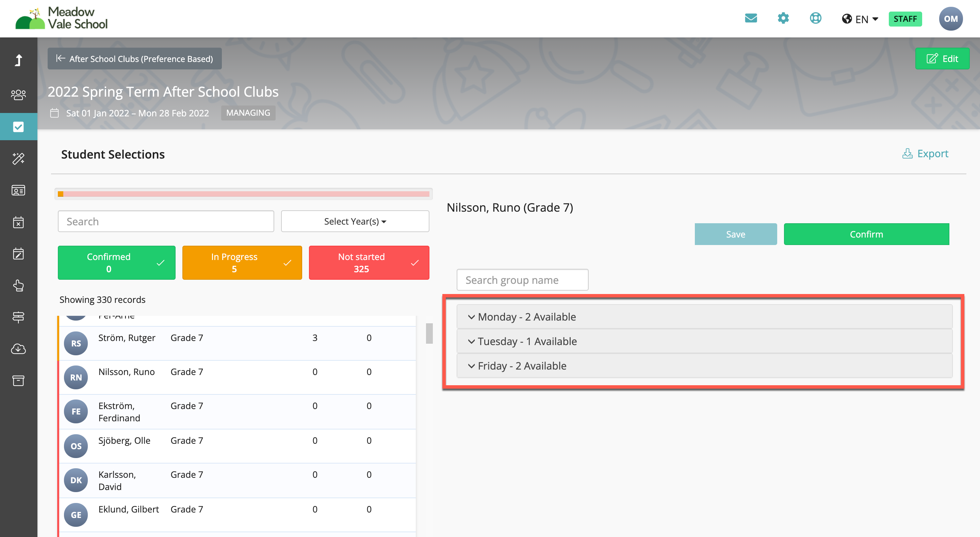The height and width of the screenshot is (537, 980).
Task: Click the RN avatar for Nilsson, Runo
Action: pyautogui.click(x=76, y=377)
